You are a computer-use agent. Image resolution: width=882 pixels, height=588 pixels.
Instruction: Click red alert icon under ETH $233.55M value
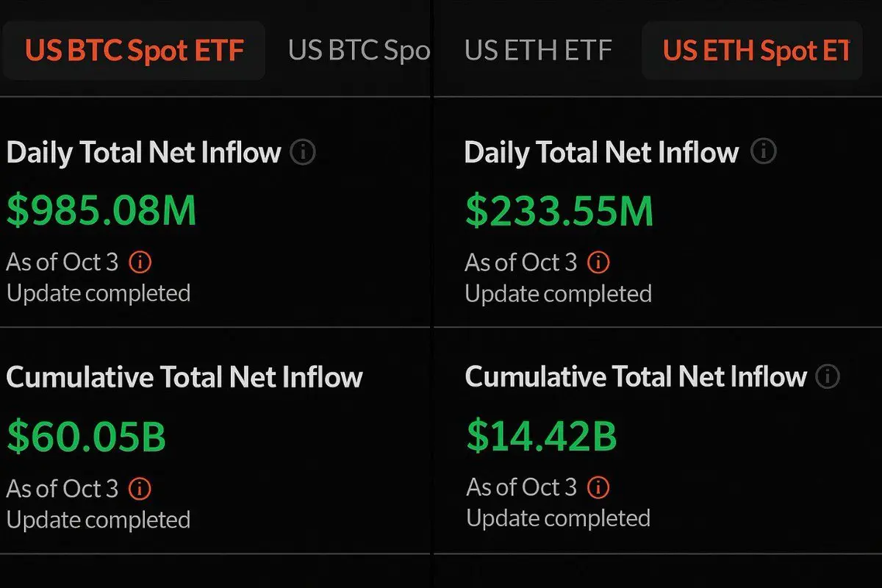click(598, 262)
